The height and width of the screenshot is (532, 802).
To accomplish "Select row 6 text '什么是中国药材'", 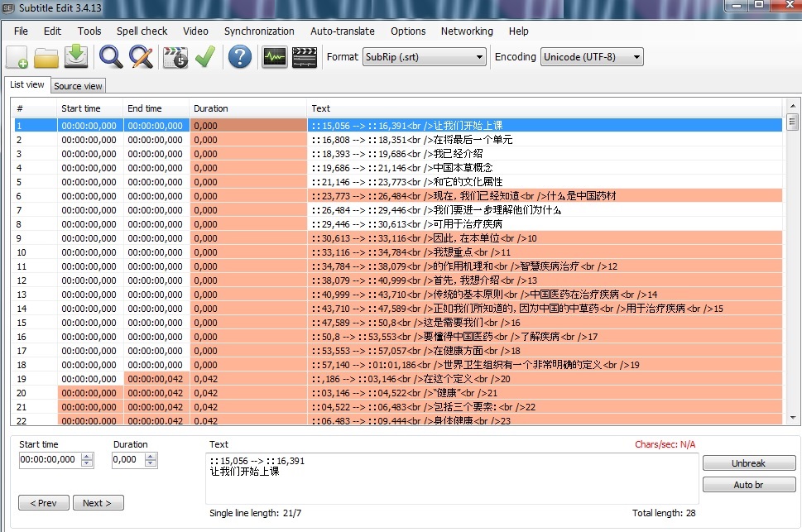I will (x=582, y=196).
